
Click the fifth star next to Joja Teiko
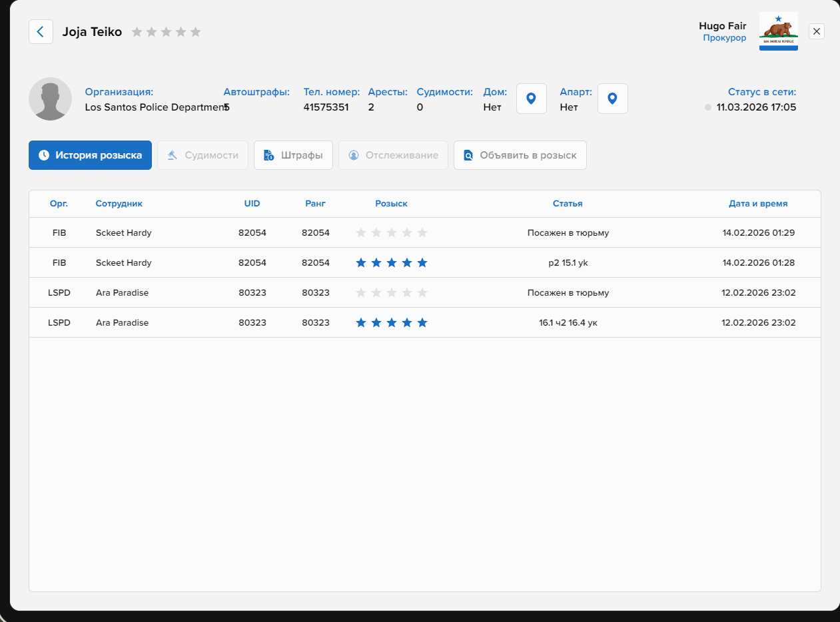pos(195,32)
